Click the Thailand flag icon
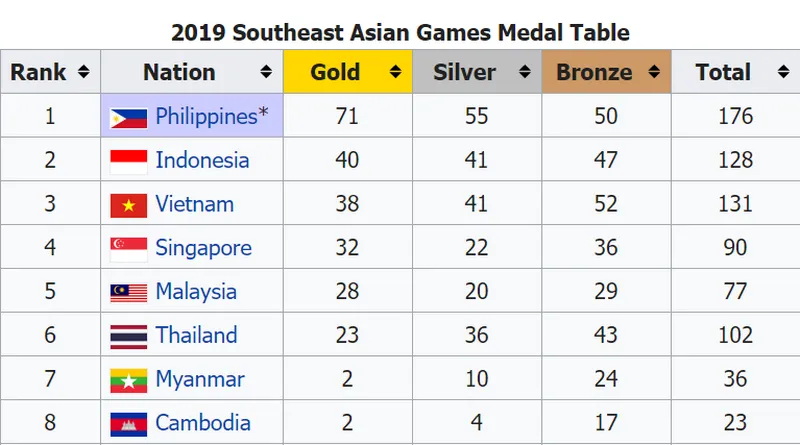800x445 pixels. click(129, 337)
